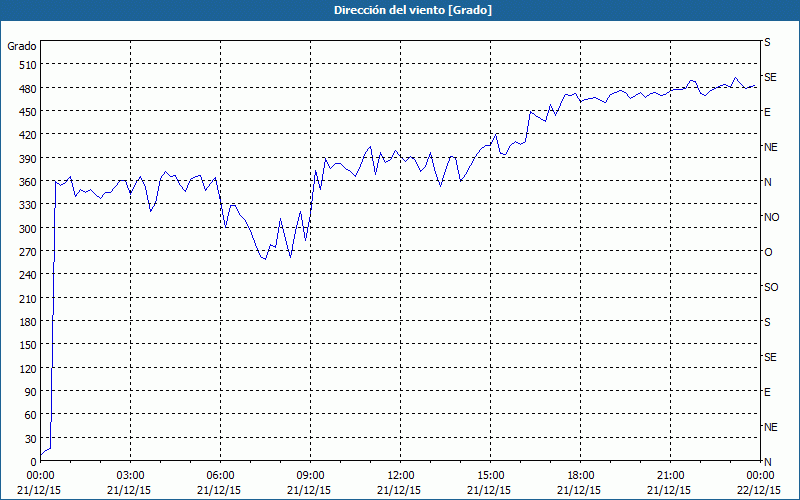Viewport: 800px width, 500px height.
Task: Click the "O" compass label
Action: click(768, 252)
